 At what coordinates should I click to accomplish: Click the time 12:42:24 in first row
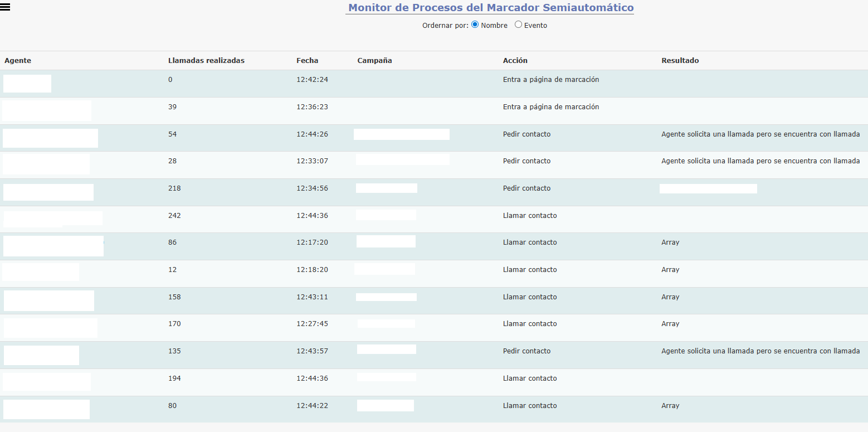(312, 80)
